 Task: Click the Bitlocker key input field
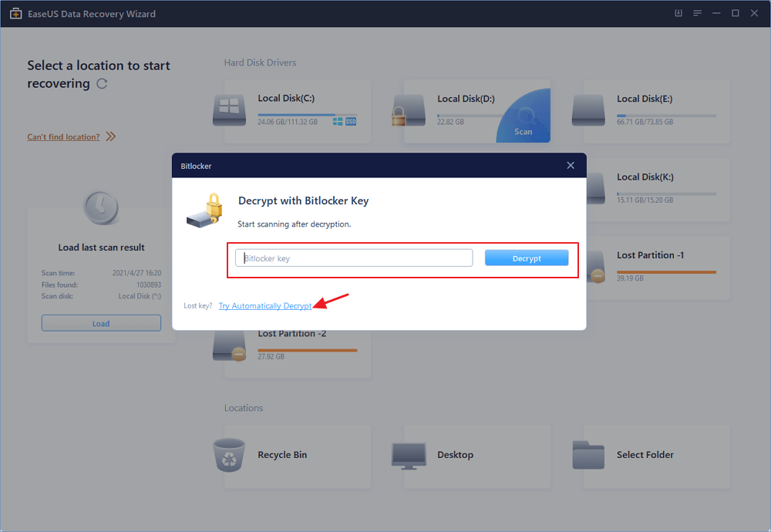354,258
